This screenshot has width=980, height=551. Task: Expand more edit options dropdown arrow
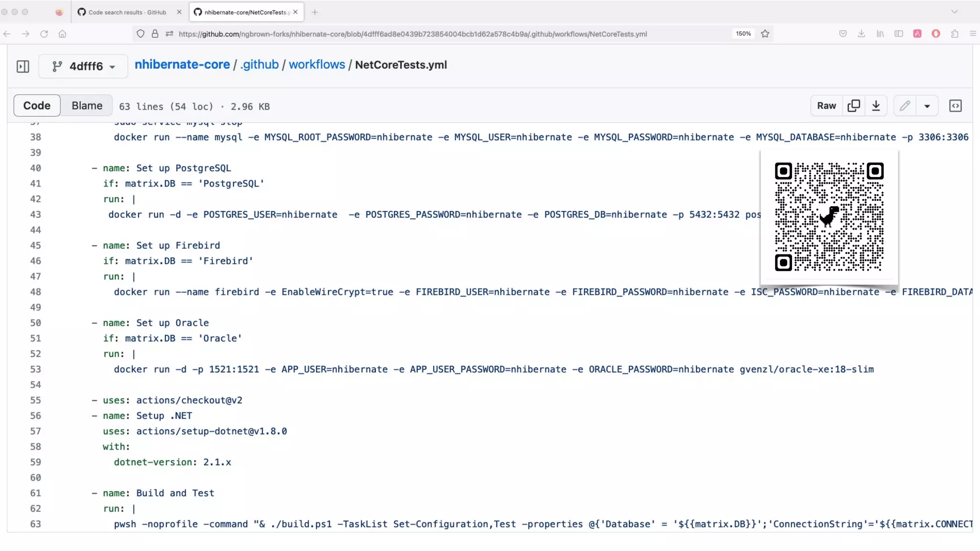click(927, 106)
